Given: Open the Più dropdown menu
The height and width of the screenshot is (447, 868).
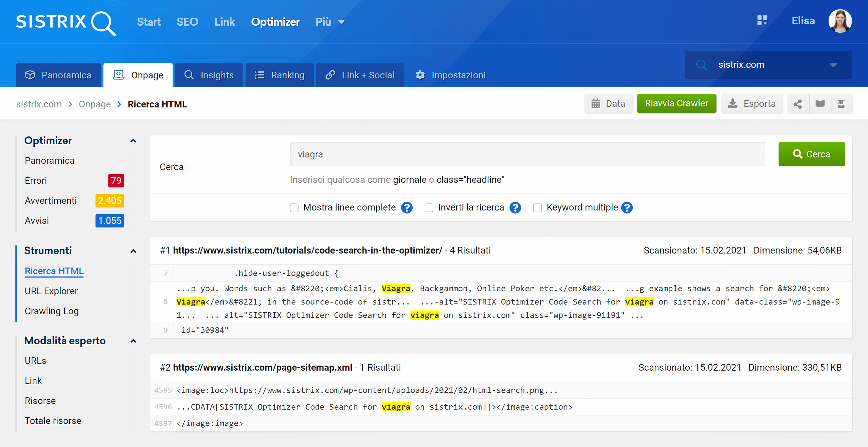Looking at the screenshot, I should click(x=330, y=22).
